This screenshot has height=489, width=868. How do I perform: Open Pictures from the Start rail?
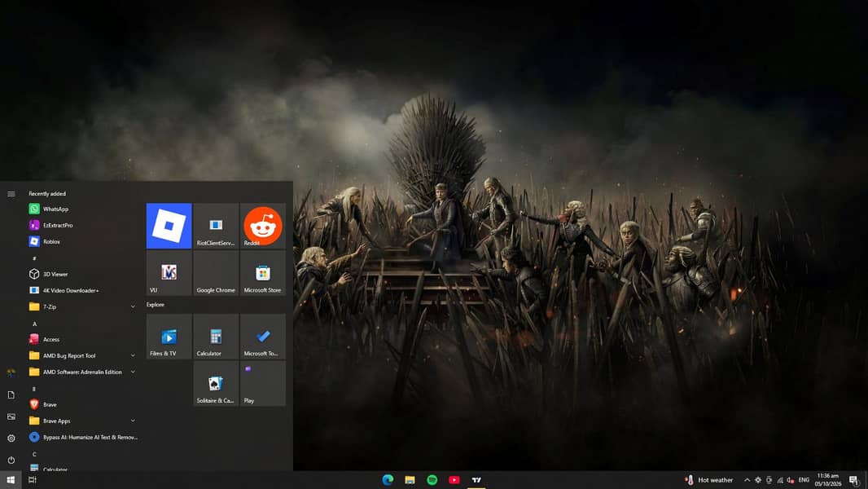coord(11,416)
